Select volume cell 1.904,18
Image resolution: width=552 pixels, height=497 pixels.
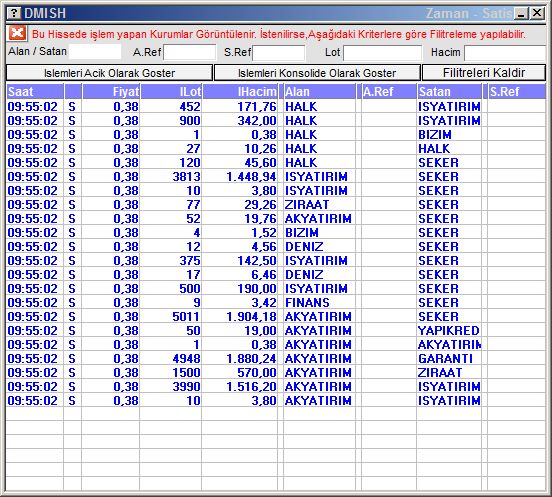tap(251, 317)
